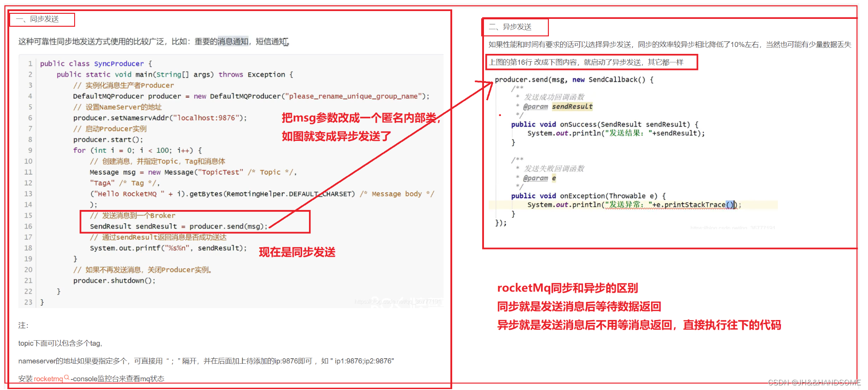Click the Javadoc comment "发送失败回调函数"
This screenshot has height=390, width=868.
(x=554, y=169)
